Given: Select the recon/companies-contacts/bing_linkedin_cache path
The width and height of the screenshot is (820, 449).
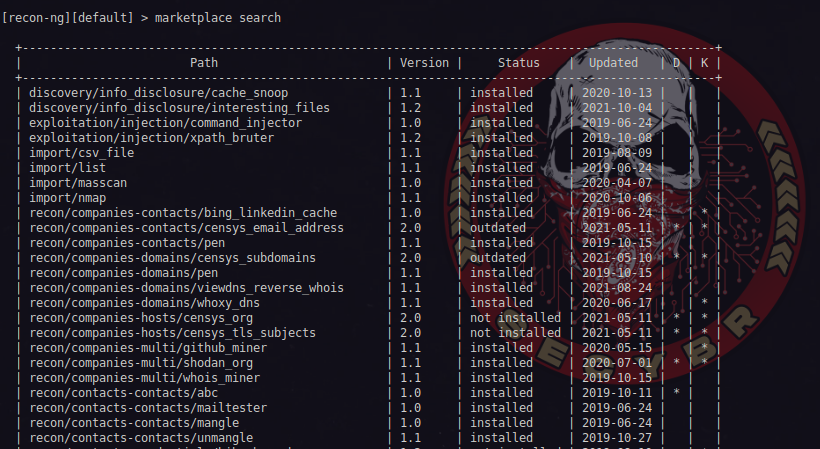Looking at the screenshot, I should (x=183, y=213).
